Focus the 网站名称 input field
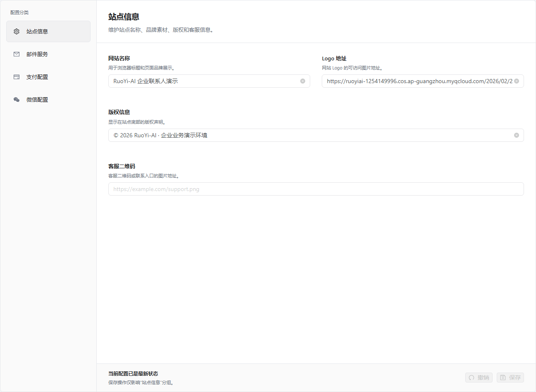 (x=209, y=81)
